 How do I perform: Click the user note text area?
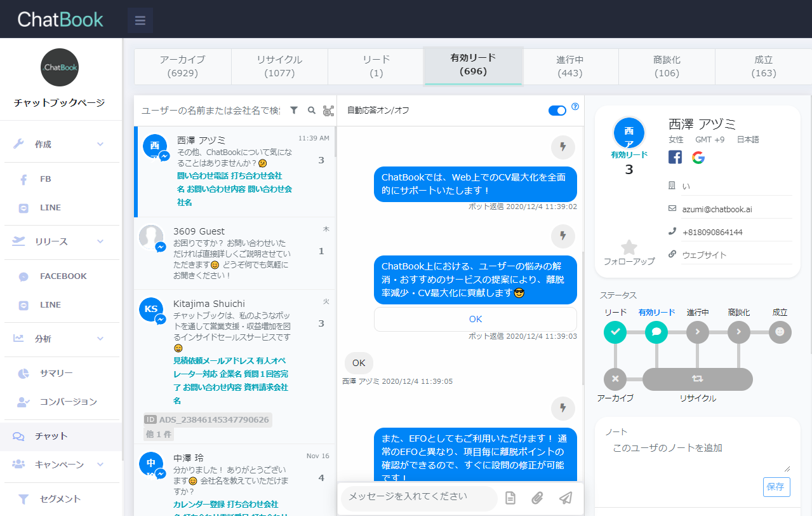coord(698,456)
